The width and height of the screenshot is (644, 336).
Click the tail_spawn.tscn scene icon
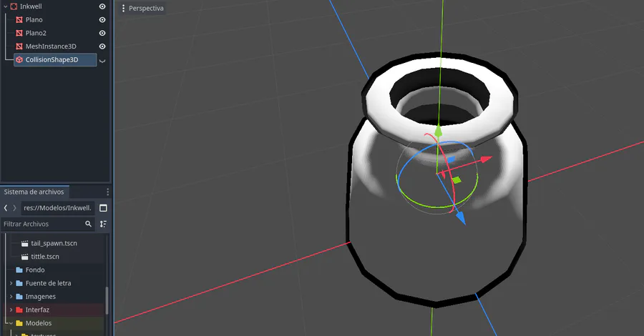[x=24, y=243]
